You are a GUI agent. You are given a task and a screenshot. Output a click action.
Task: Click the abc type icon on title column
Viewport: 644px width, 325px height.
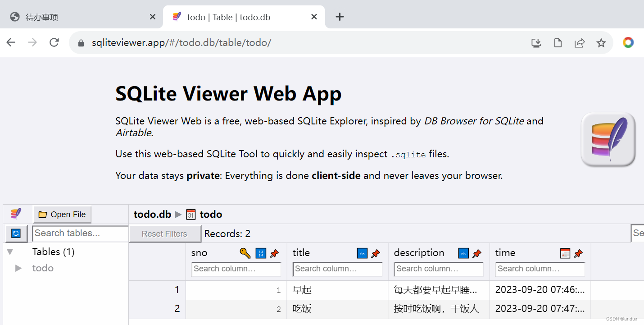(362, 253)
